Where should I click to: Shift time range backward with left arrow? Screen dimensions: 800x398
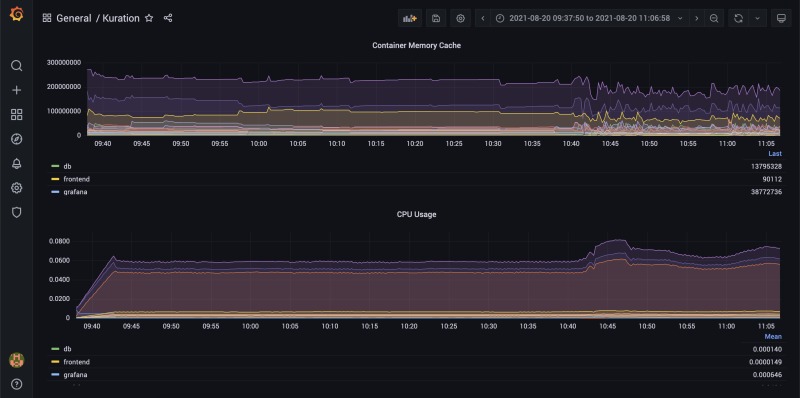(x=483, y=18)
